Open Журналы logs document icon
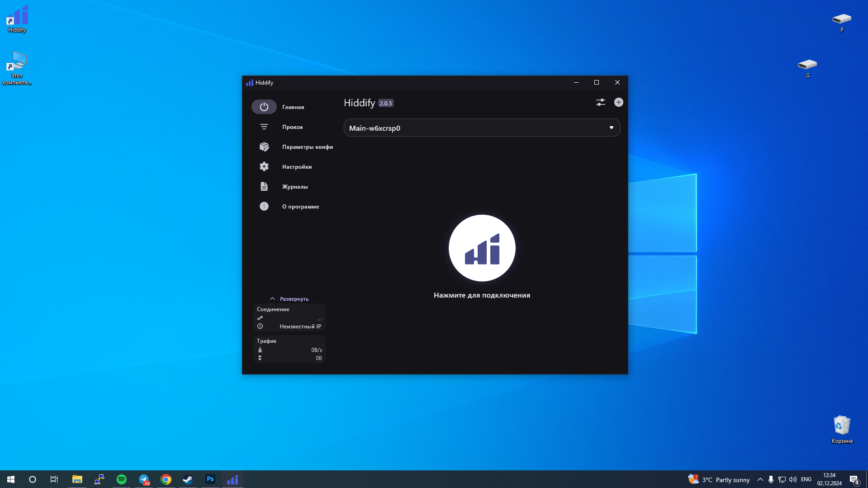The image size is (868, 488). [264, 187]
